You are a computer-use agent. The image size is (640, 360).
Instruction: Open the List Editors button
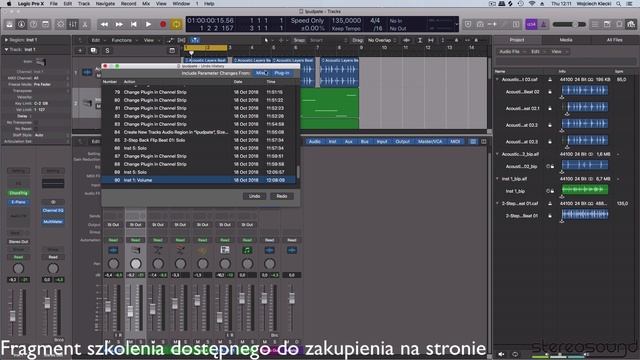pyautogui.click(x=595, y=24)
